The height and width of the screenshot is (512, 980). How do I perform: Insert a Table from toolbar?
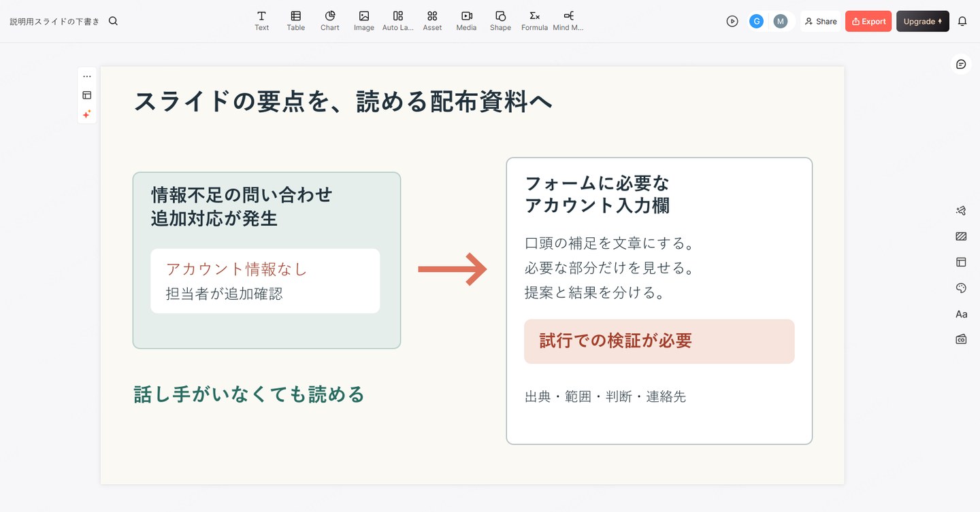[295, 20]
